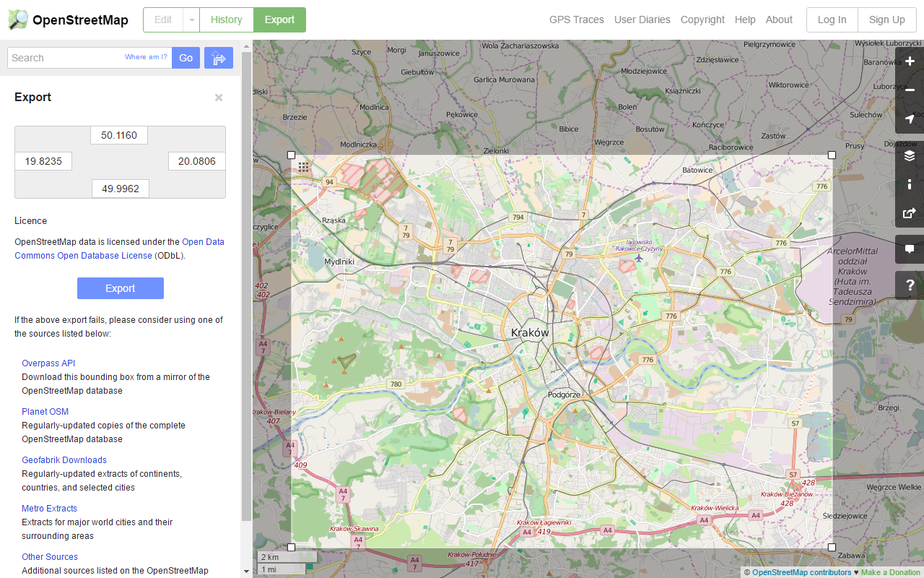The image size is (924, 578).
Task: Click the 'Where am I?' link
Action: click(x=146, y=57)
